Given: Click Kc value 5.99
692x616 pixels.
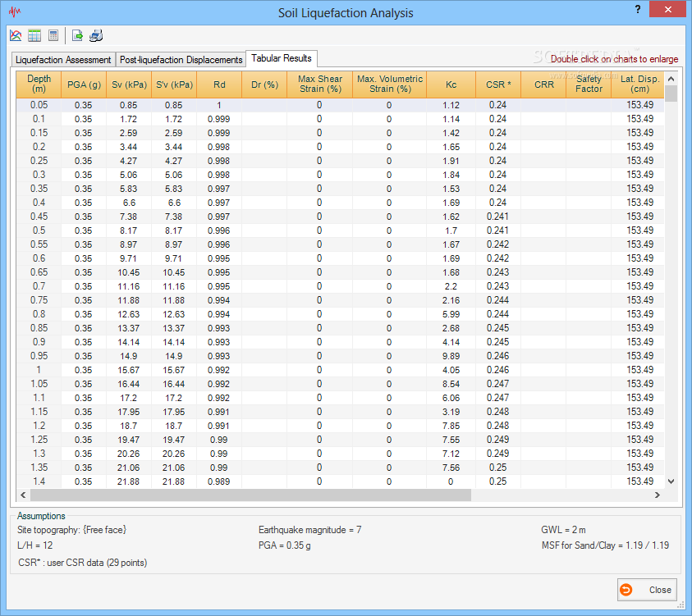Looking at the screenshot, I should point(451,314).
